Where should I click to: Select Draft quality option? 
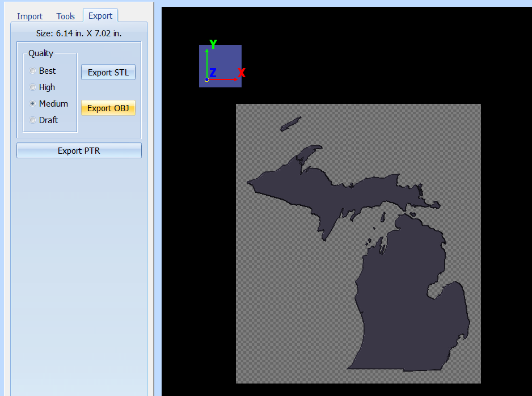coord(32,120)
